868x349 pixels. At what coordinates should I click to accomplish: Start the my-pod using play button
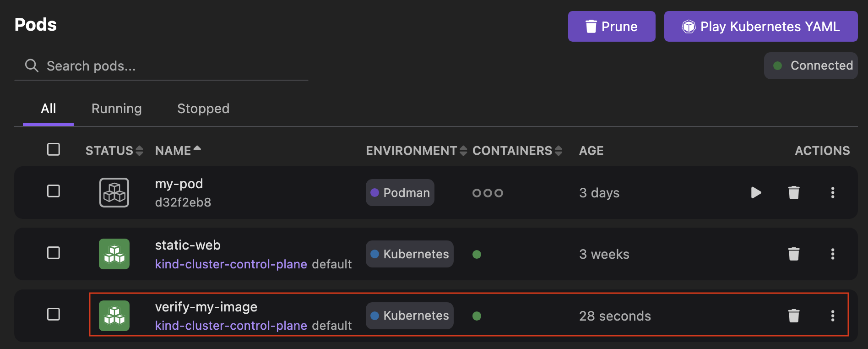click(x=756, y=192)
